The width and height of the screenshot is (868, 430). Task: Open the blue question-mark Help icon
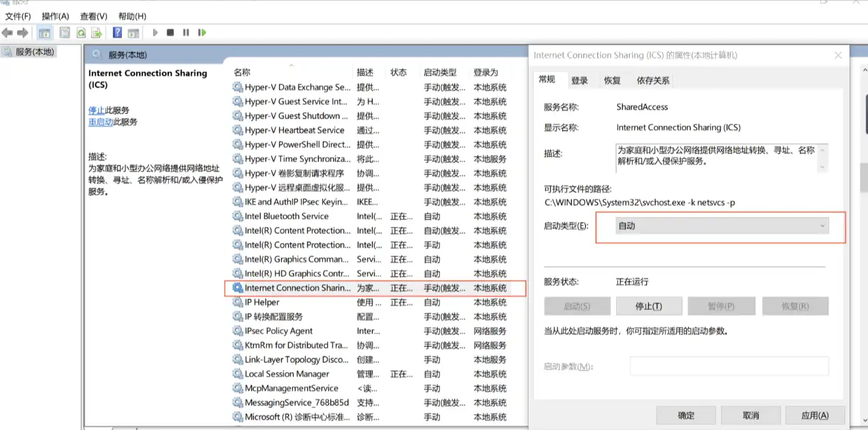(x=117, y=33)
